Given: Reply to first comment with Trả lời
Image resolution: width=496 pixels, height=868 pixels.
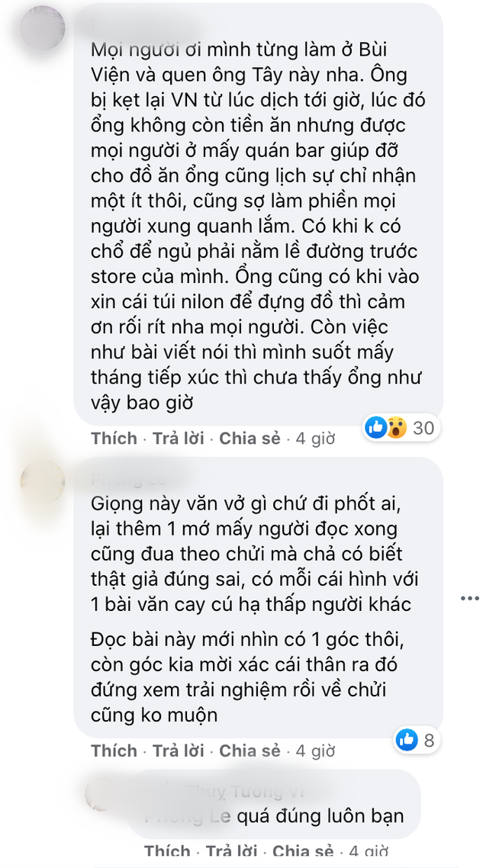Looking at the screenshot, I should 179,439.
